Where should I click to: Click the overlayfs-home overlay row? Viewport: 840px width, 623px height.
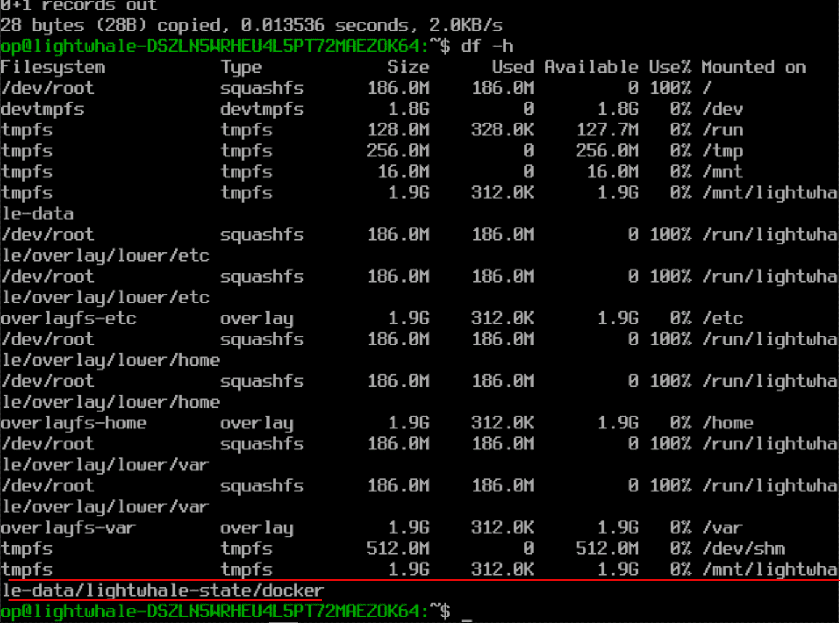point(74,423)
